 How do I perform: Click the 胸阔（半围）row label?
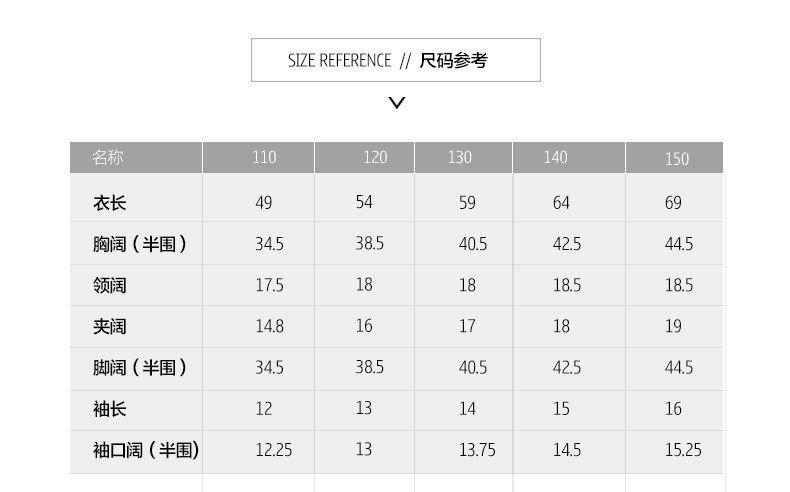point(140,244)
